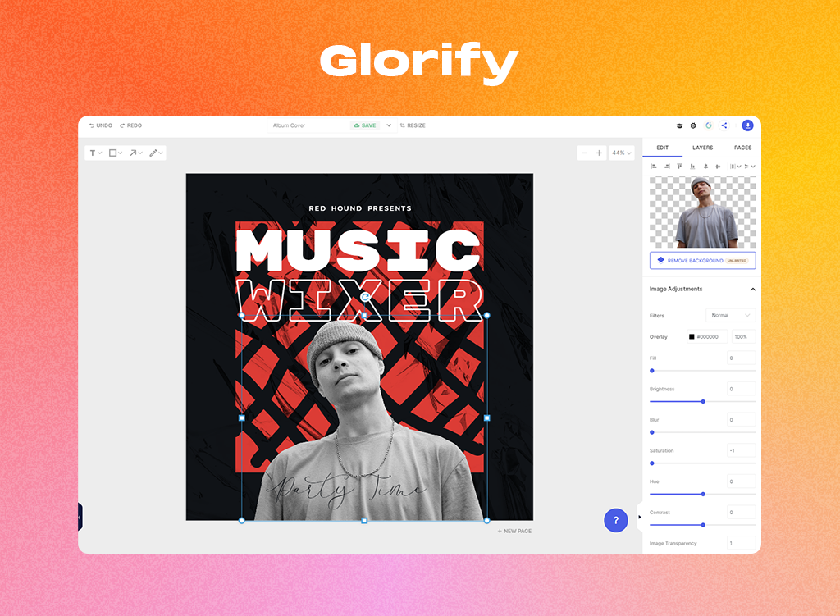This screenshot has width=840, height=616.
Task: Switch to the Edit tab
Action: pyautogui.click(x=663, y=148)
